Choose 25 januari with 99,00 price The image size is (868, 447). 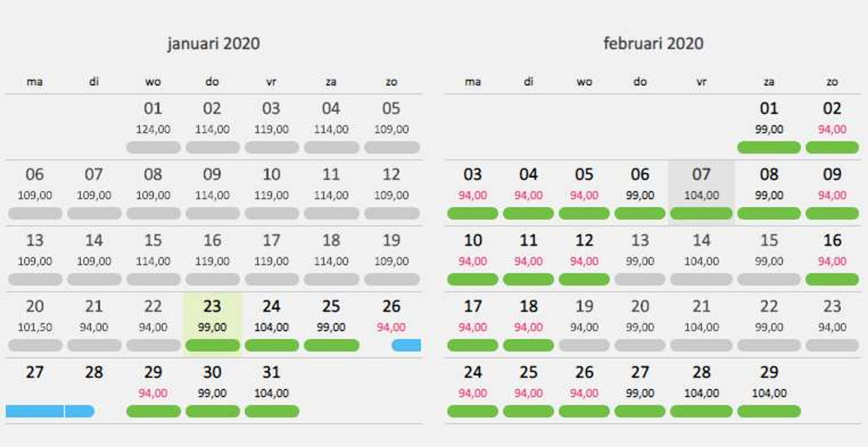(331, 322)
